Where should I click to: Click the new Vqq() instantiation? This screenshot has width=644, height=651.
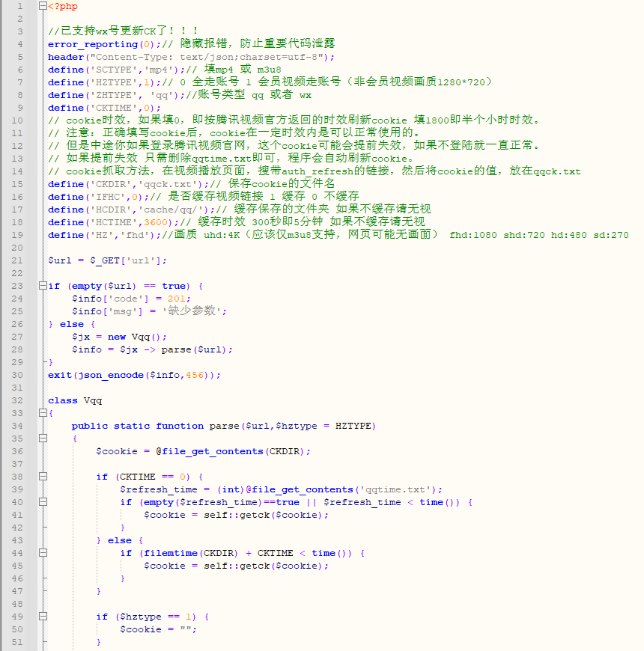coord(135,337)
